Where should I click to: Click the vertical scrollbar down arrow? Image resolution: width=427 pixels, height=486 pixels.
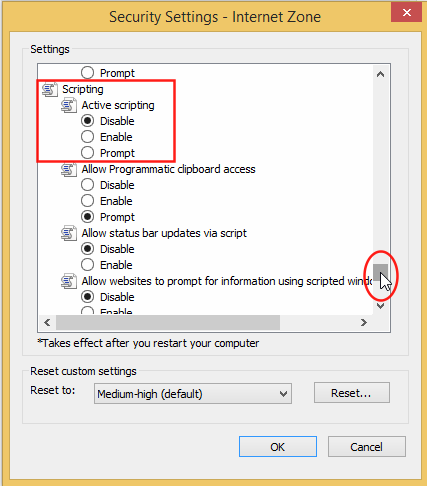tap(380, 306)
